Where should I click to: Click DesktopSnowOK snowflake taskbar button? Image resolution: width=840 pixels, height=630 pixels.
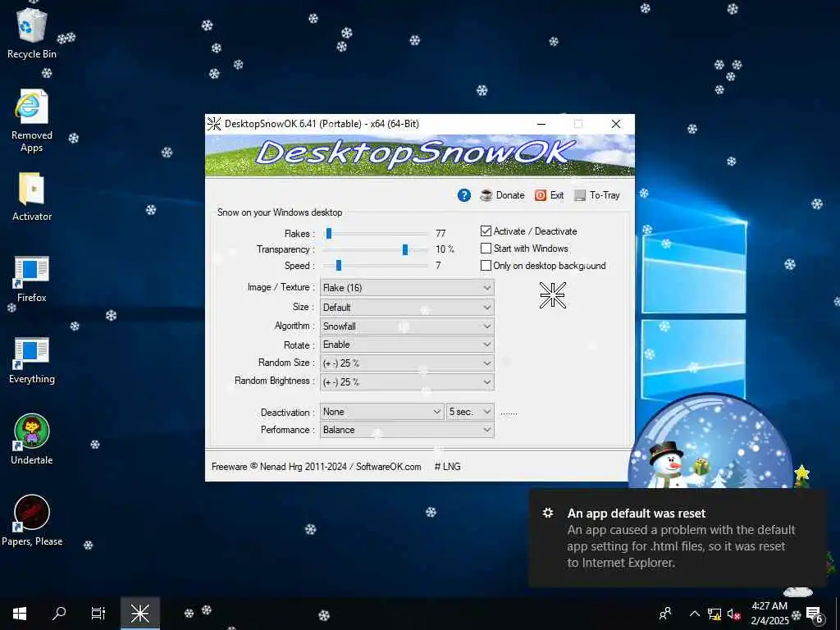[139, 614]
